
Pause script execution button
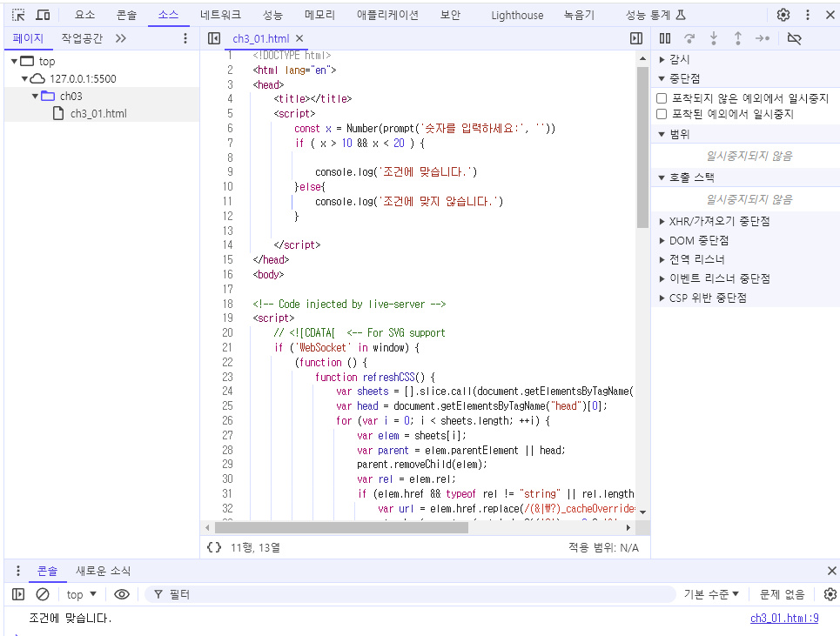click(x=665, y=38)
